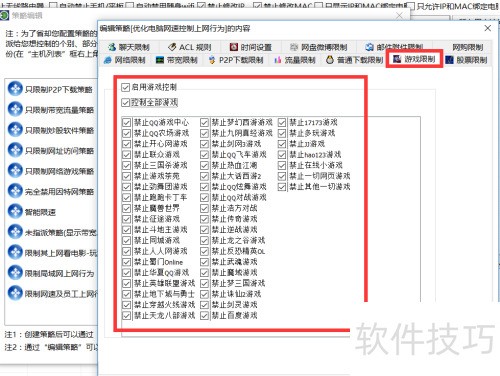The width and height of the screenshot is (500, 376).
Task: Toggle the 控制全部游戏 checkbox
Action: click(125, 102)
